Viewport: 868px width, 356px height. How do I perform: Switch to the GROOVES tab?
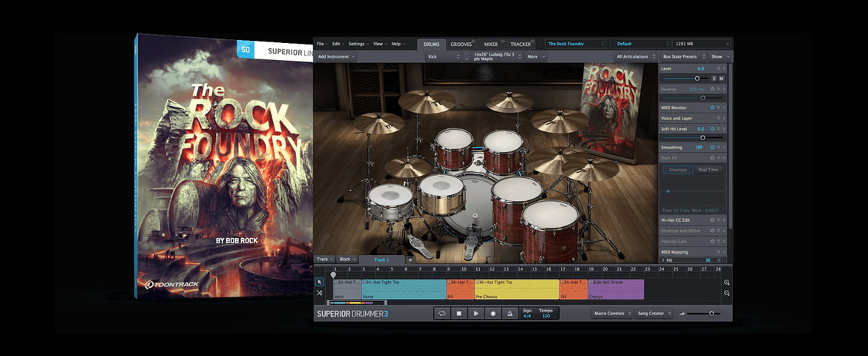click(461, 44)
